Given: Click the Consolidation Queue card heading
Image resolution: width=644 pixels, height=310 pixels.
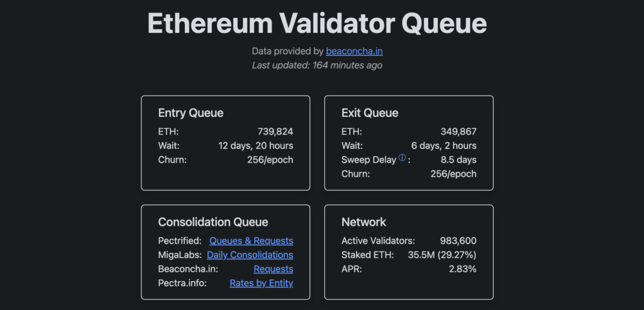Looking at the screenshot, I should click(x=213, y=222).
